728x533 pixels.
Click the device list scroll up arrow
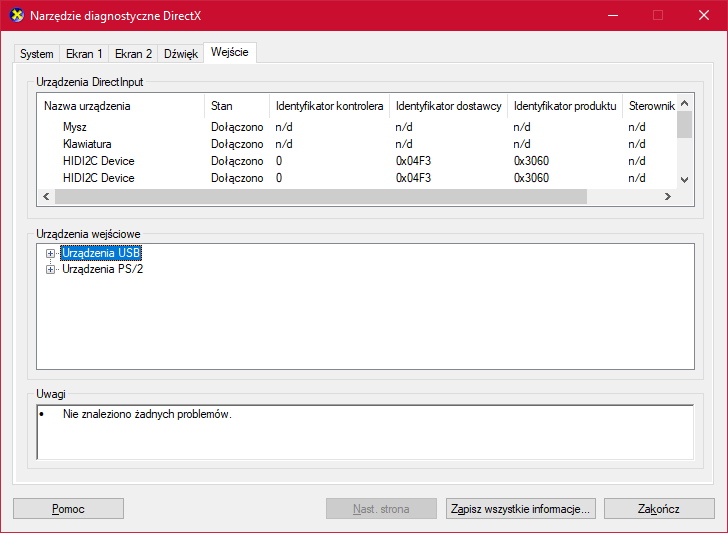click(x=684, y=103)
